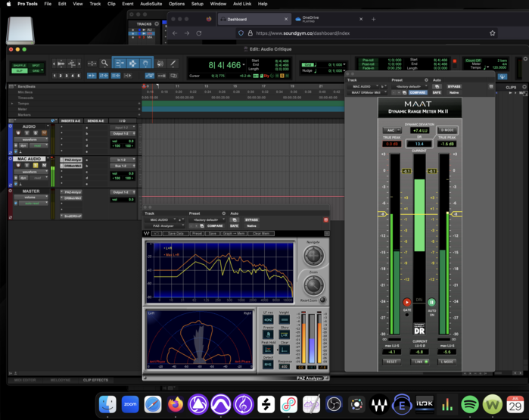This screenshot has height=420, width=529.
Task: Select the Scrubber speaker tool
Action: click(160, 63)
